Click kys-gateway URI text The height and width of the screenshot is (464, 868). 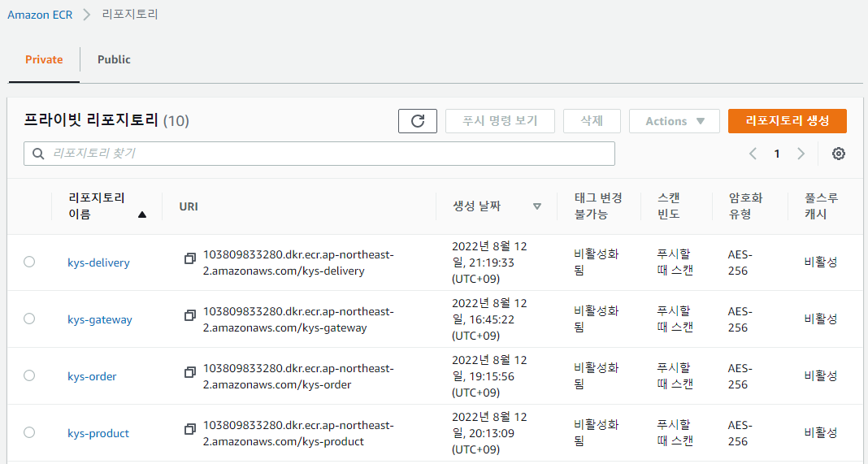click(x=298, y=319)
